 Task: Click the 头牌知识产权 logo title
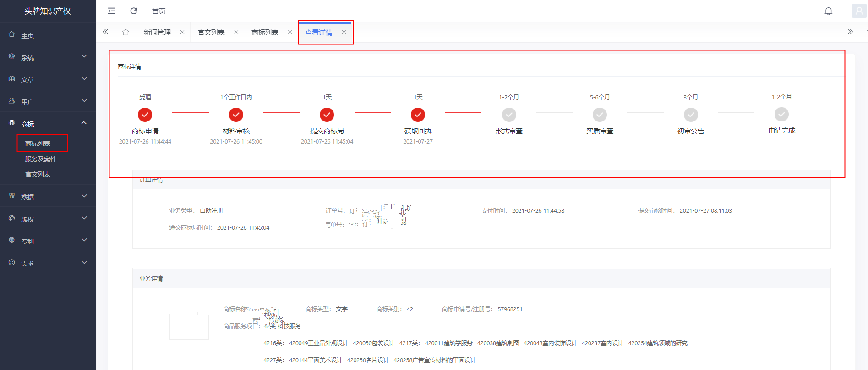coord(48,11)
